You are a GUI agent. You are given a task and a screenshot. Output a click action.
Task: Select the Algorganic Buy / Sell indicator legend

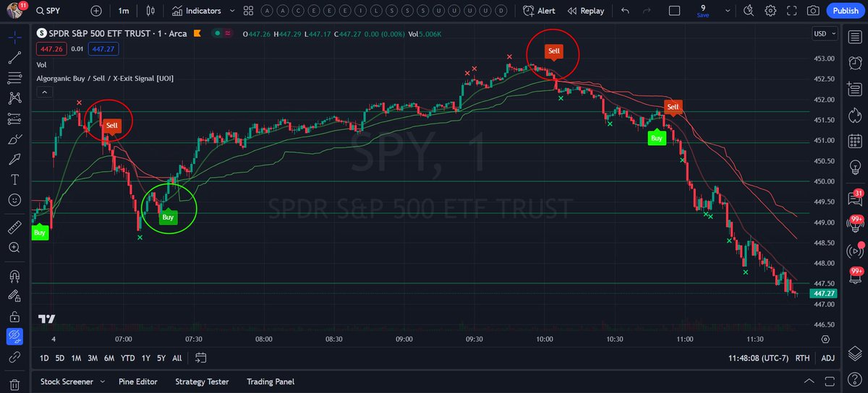pos(105,78)
